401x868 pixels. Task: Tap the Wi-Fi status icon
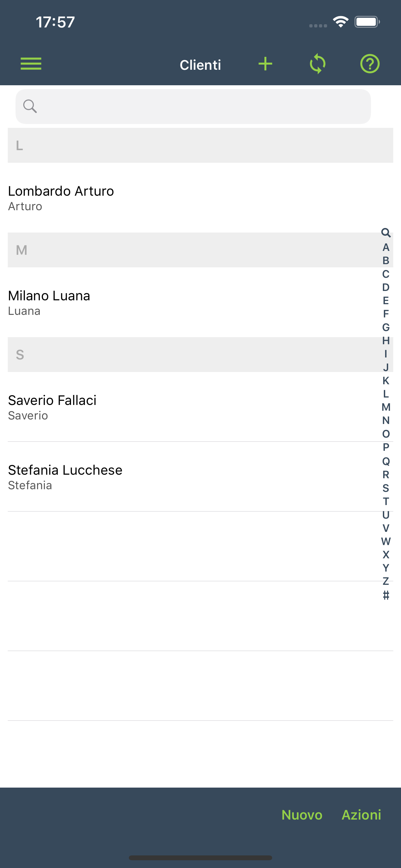pos(340,22)
